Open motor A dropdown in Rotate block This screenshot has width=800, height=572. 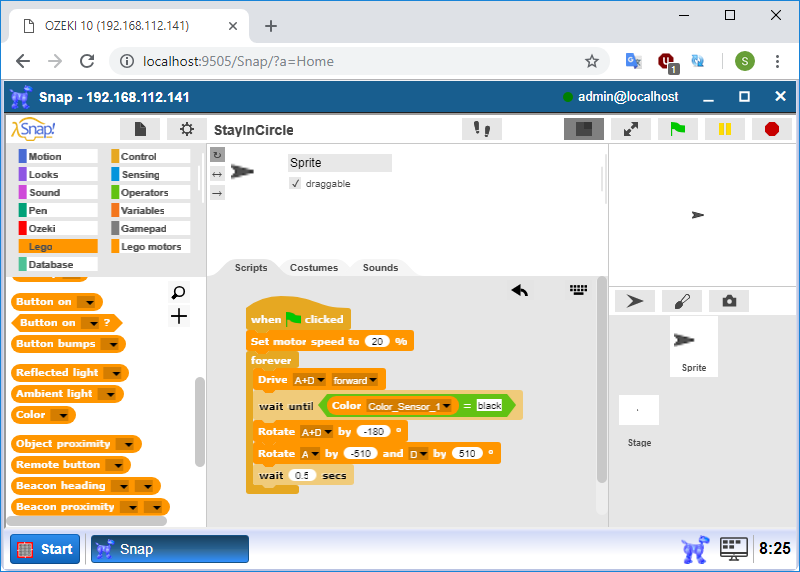pos(316,454)
